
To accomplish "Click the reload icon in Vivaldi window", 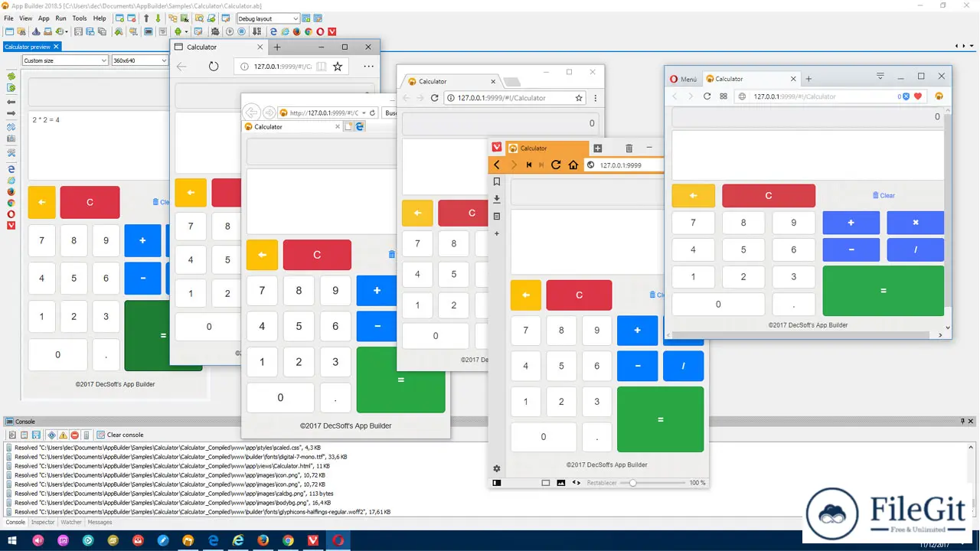I will tap(556, 165).
